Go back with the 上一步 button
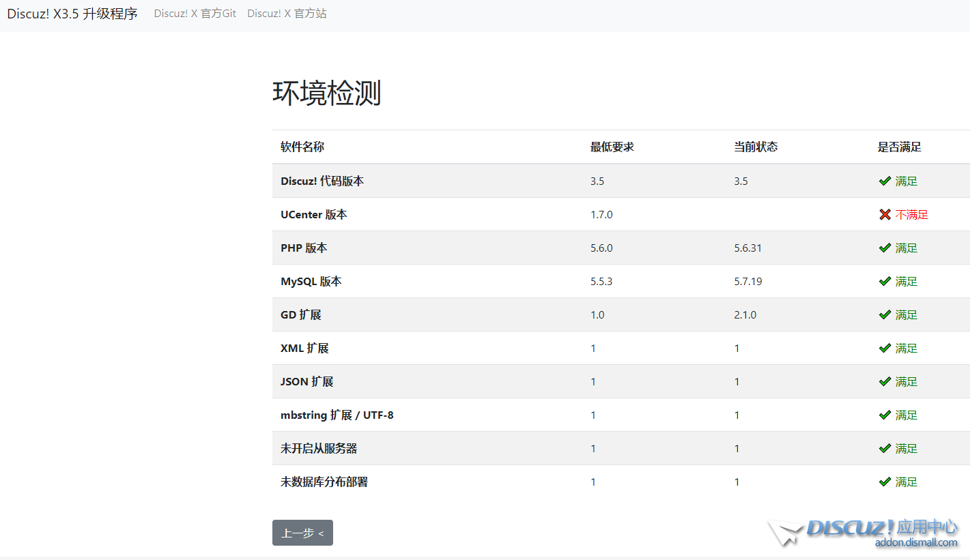Screen dimensions: 970x560 click(x=302, y=533)
